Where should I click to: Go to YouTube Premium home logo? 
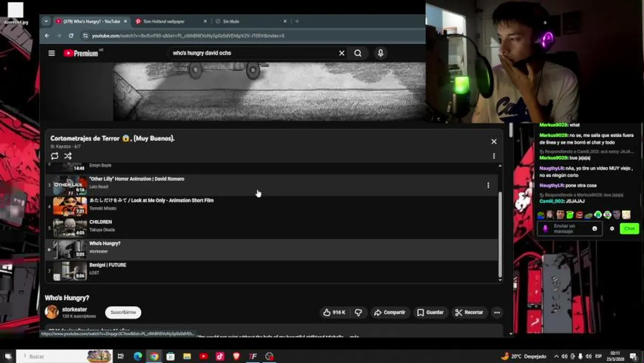click(81, 53)
